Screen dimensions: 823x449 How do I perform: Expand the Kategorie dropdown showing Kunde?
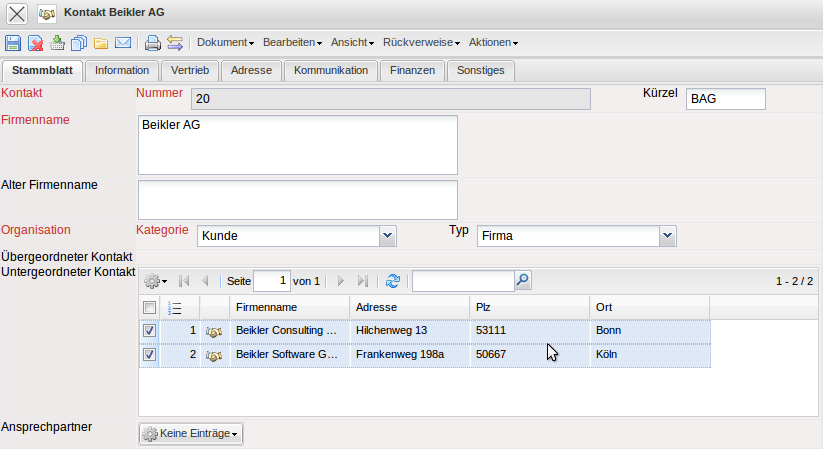coord(388,236)
